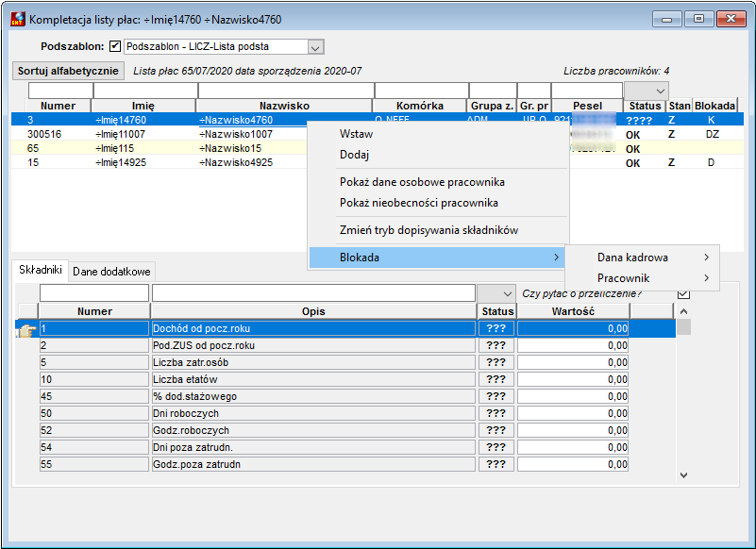
Task: Click the Wartość column header
Action: [573, 311]
